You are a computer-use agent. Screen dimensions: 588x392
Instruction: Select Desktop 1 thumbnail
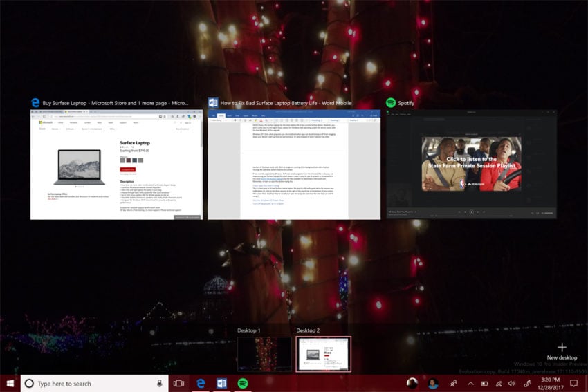[x=264, y=354]
